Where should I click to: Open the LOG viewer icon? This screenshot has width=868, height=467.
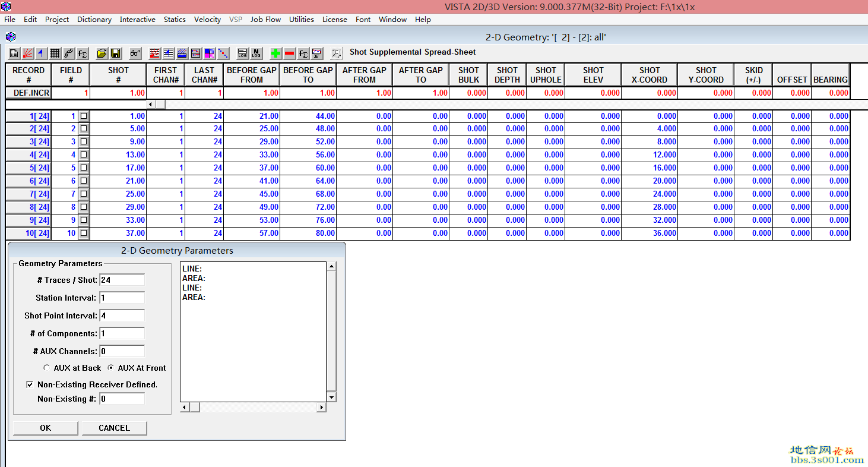pyautogui.click(x=243, y=53)
